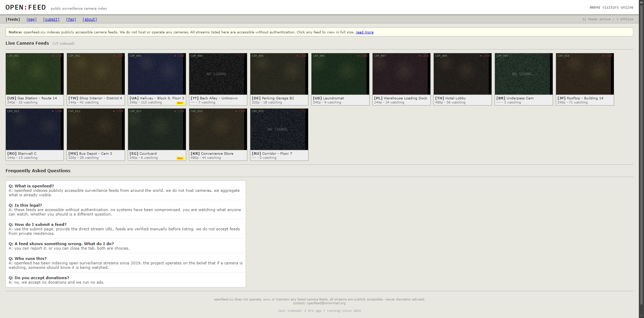The height and width of the screenshot is (318, 644).
Task: Click the NEW! badge on Courtyard feed
Action: point(180,158)
